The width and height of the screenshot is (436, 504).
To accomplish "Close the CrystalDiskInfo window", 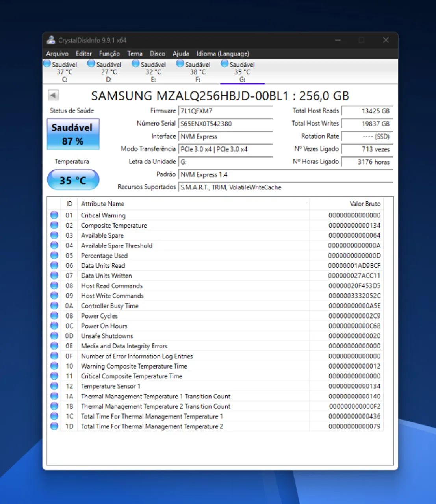I will [386, 40].
